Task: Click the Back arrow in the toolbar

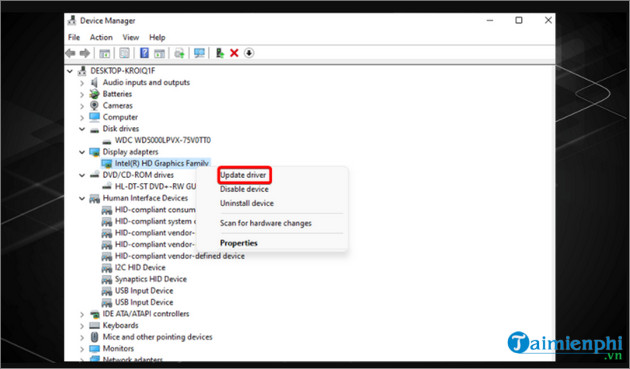Action: point(70,53)
